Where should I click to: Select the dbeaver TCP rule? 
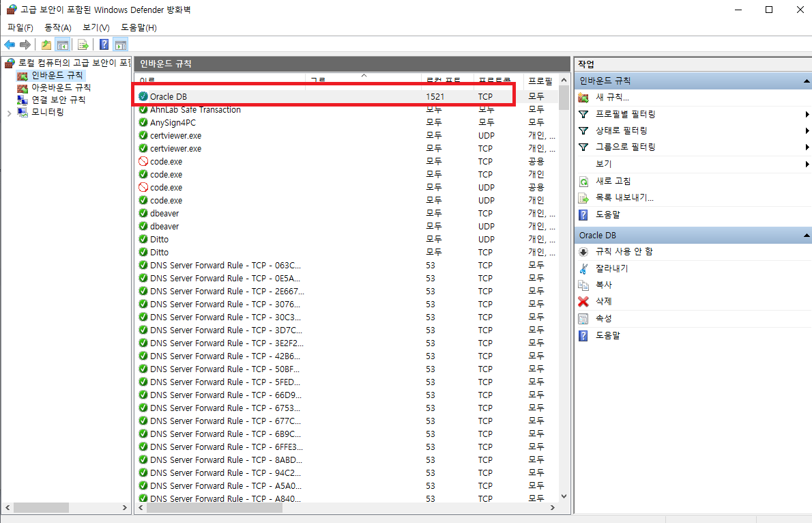[x=346, y=213]
